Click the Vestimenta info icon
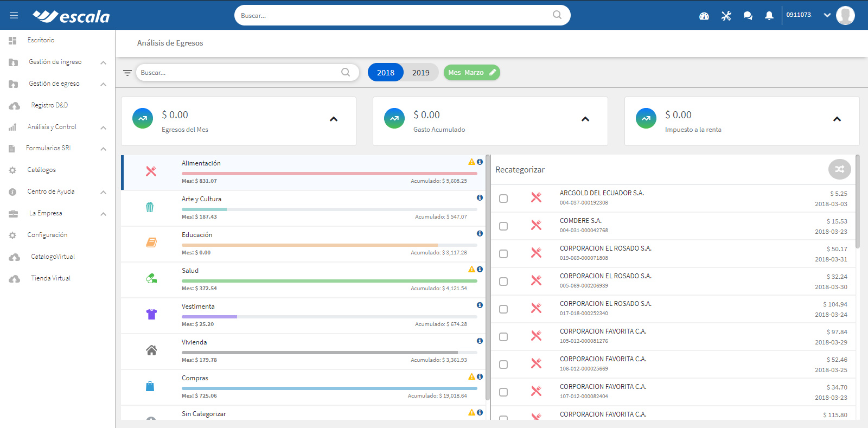The image size is (868, 428). tap(480, 305)
